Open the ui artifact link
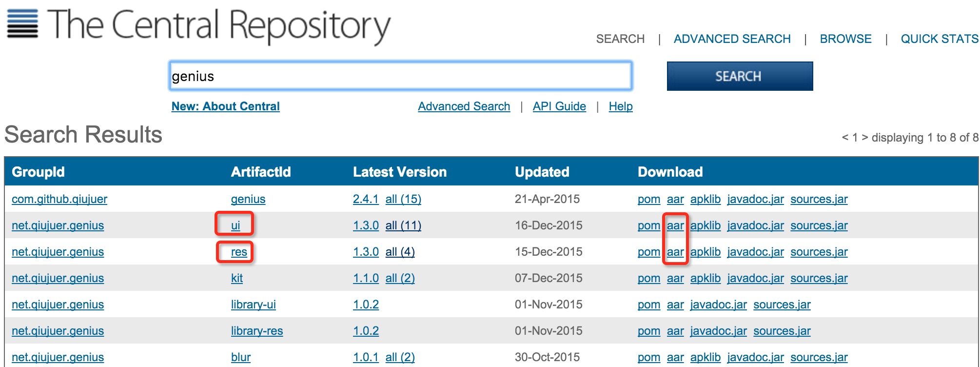Image resolution: width=980 pixels, height=367 pixels. pos(235,225)
